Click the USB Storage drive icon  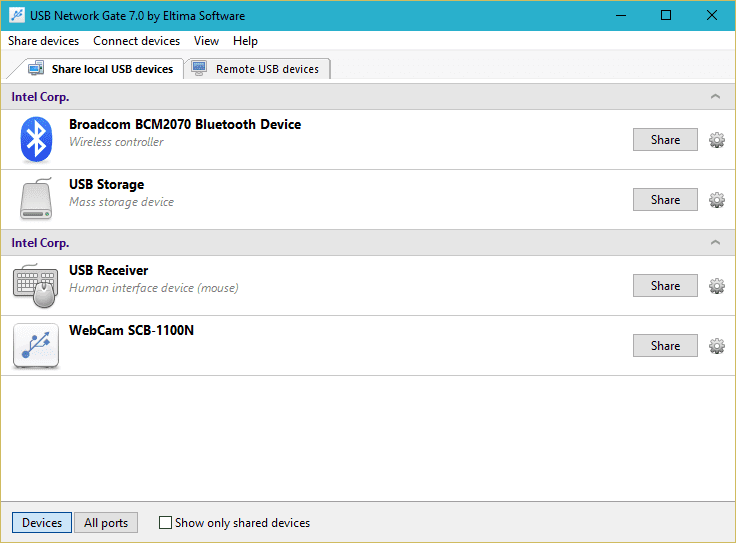(x=36, y=199)
